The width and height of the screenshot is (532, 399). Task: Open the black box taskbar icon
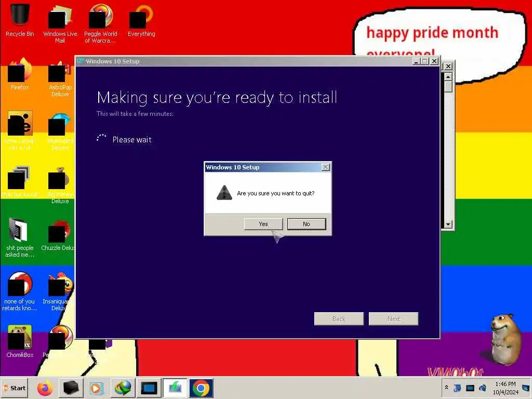(71, 388)
